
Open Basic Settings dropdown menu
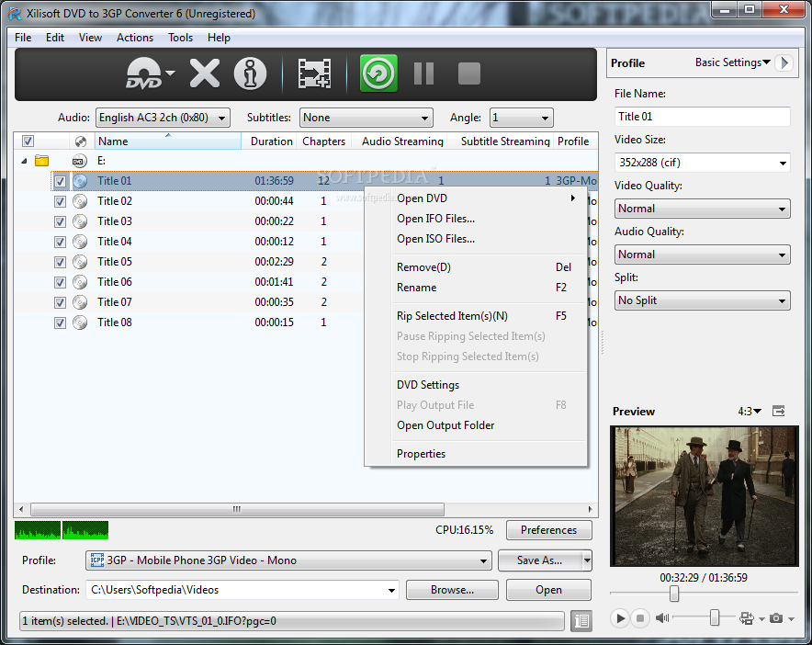pyautogui.click(x=732, y=62)
